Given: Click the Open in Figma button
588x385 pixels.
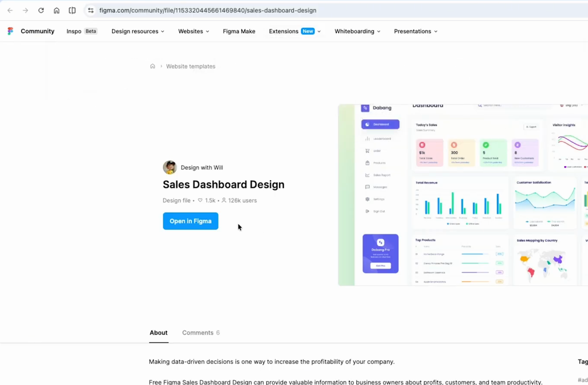Looking at the screenshot, I should pos(191,221).
